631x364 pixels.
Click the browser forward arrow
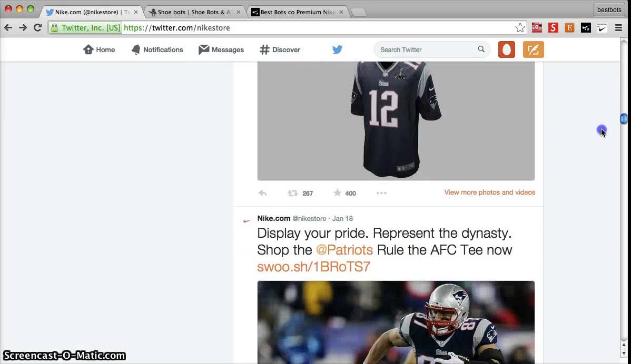[23, 28]
